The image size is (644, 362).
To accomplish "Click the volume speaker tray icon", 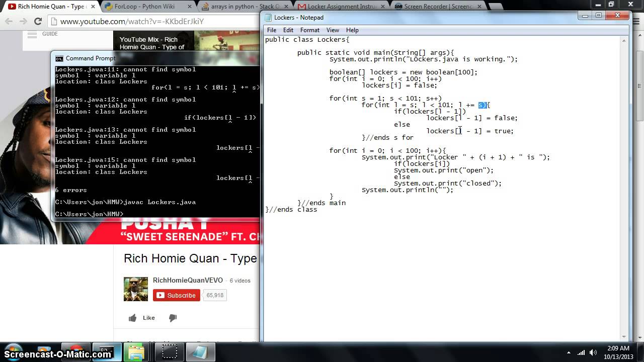I will [x=594, y=352].
